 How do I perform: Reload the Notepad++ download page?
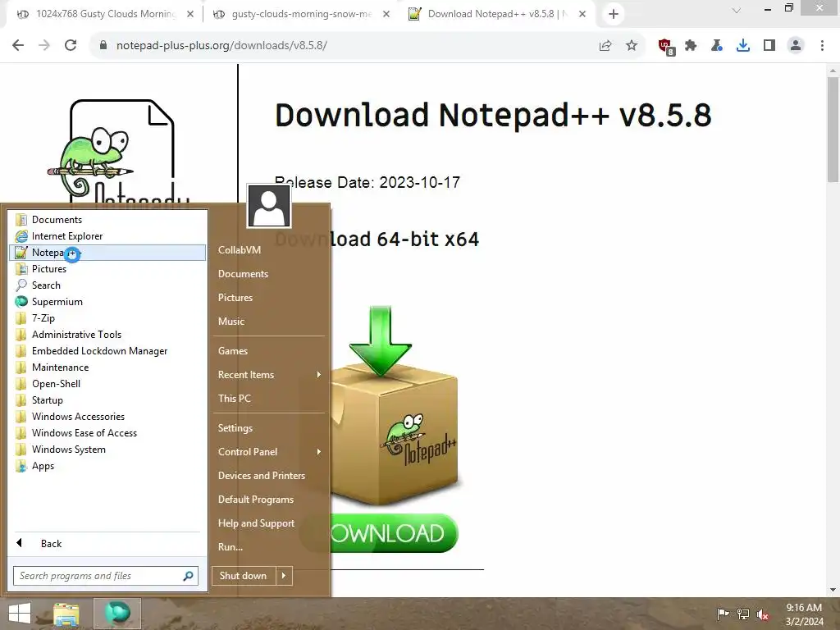(x=71, y=46)
